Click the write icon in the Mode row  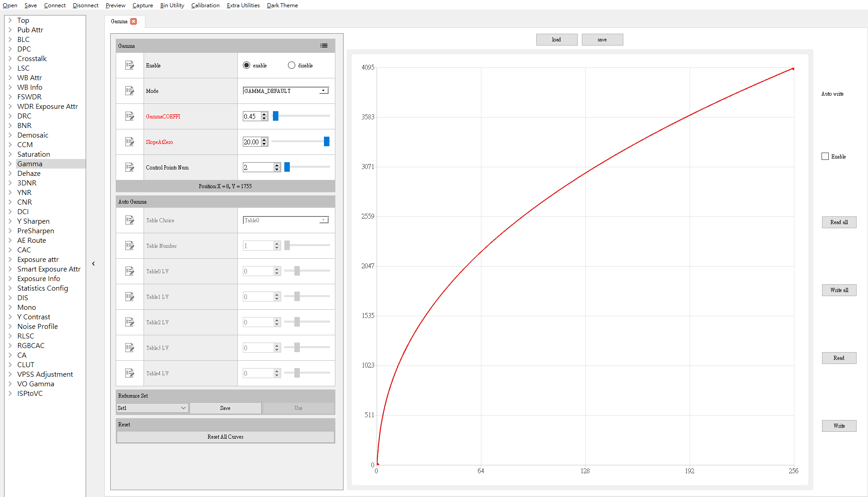click(130, 91)
